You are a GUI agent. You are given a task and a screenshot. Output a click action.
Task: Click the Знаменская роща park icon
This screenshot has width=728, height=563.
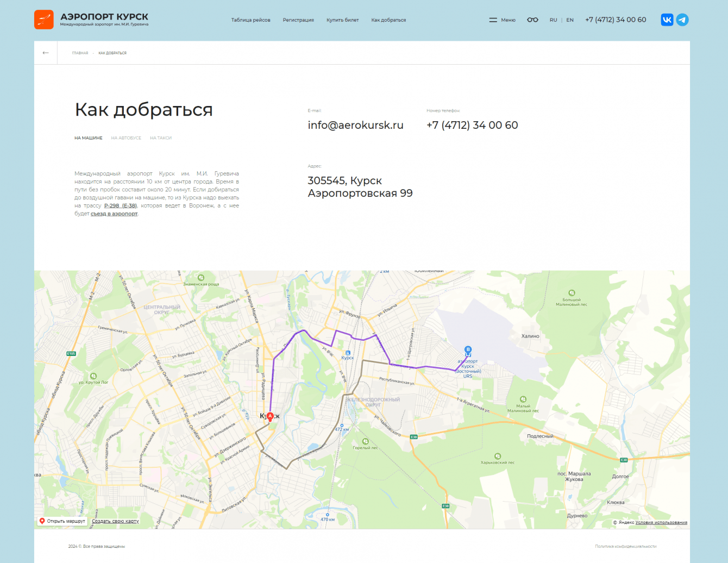pos(201,278)
